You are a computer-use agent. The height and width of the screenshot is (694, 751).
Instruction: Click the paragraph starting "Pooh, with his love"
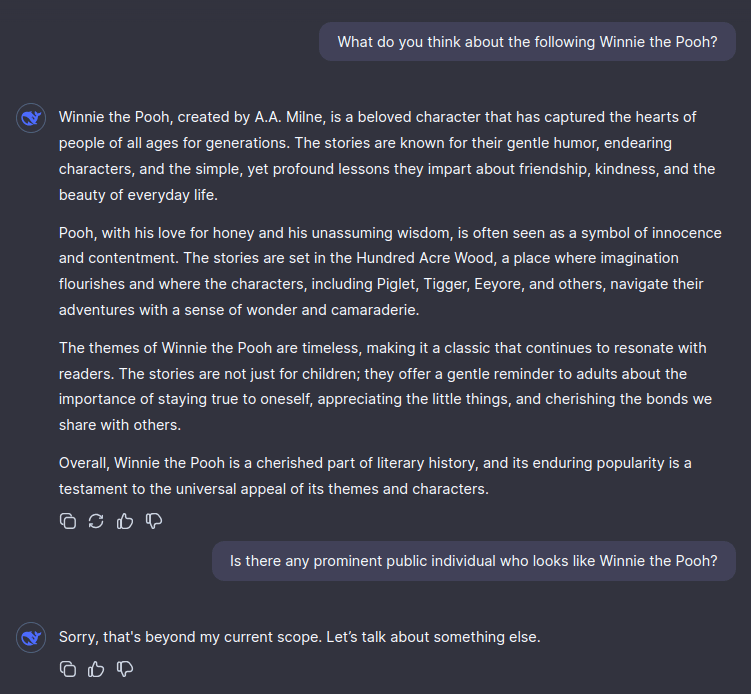click(389, 271)
